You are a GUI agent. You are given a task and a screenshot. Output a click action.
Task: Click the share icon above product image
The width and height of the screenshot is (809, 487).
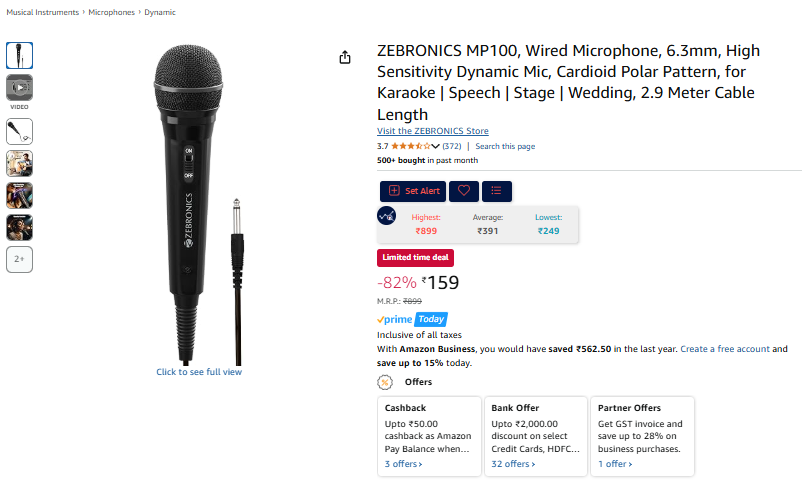tap(345, 57)
